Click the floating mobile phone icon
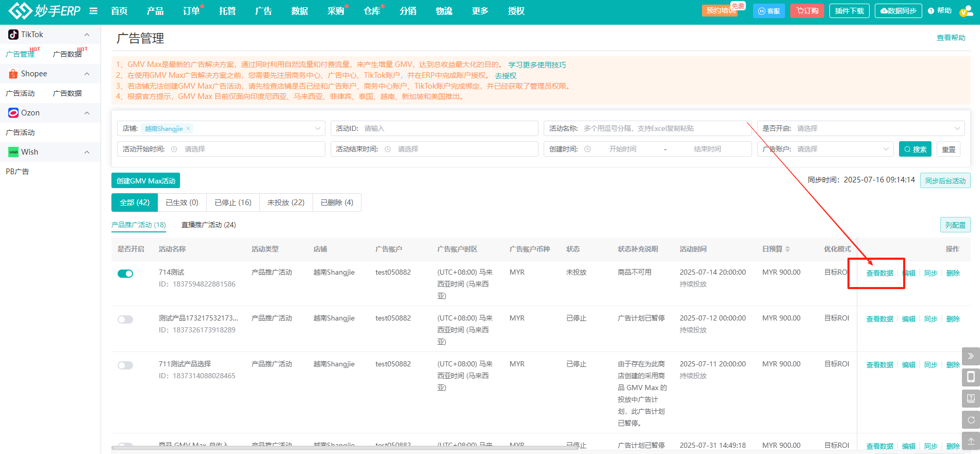 click(971, 377)
